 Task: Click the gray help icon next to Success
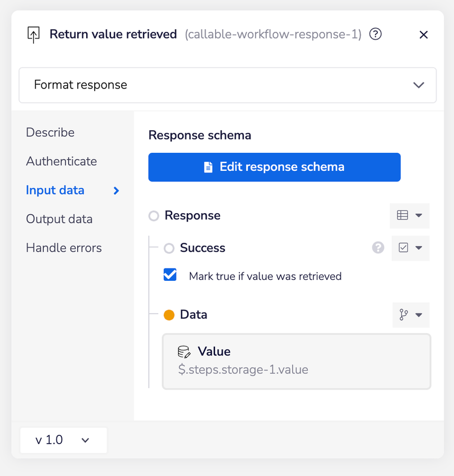[x=378, y=248]
